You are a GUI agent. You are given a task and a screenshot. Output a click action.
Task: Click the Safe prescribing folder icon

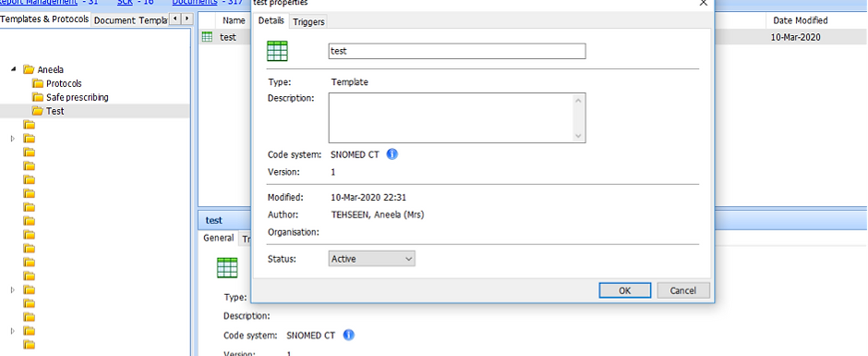point(38,98)
